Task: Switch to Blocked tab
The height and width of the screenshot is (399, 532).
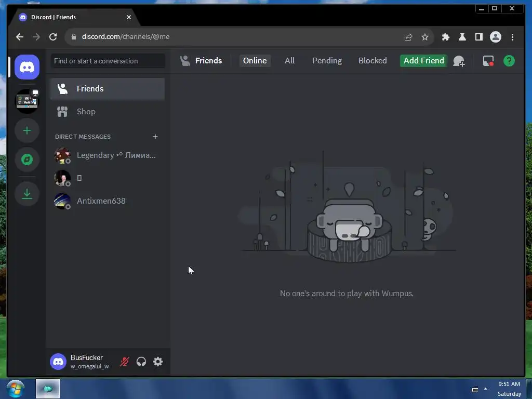Action: click(373, 61)
